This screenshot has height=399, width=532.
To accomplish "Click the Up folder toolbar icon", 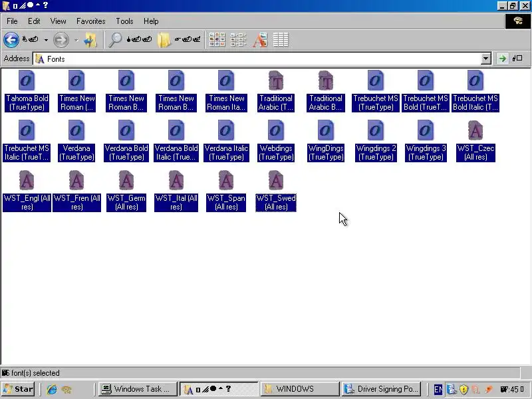I will (90, 40).
